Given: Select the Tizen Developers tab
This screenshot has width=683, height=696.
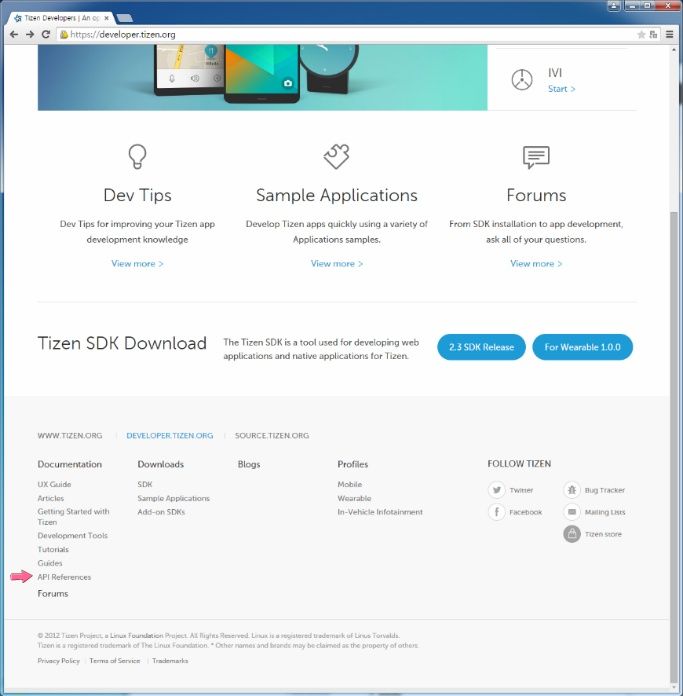Looking at the screenshot, I should pos(61,18).
